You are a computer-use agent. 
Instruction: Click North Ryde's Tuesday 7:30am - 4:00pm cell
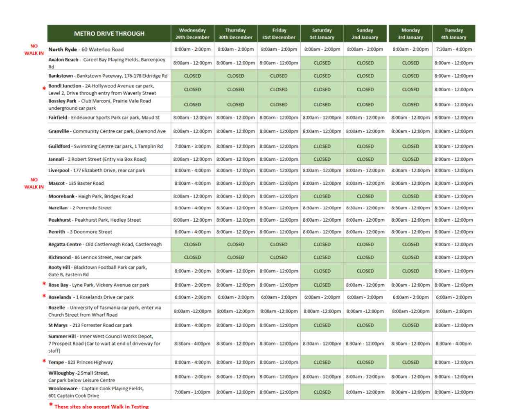[x=453, y=49]
